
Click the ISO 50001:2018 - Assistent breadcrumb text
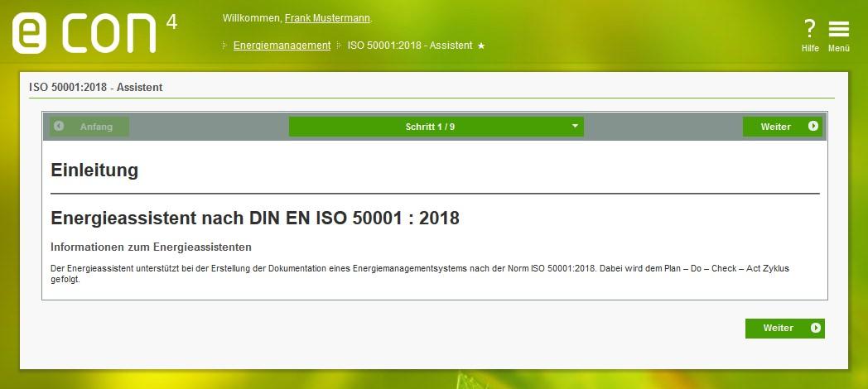(410, 46)
